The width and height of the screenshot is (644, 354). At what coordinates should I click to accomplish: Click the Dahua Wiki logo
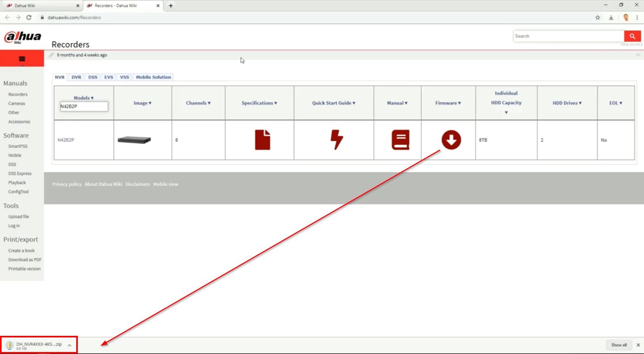pyautogui.click(x=23, y=37)
